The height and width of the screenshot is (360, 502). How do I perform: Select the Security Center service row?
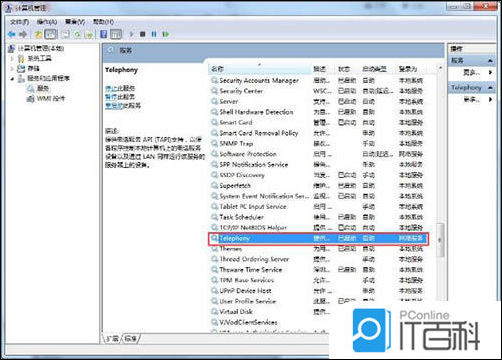coord(318,91)
